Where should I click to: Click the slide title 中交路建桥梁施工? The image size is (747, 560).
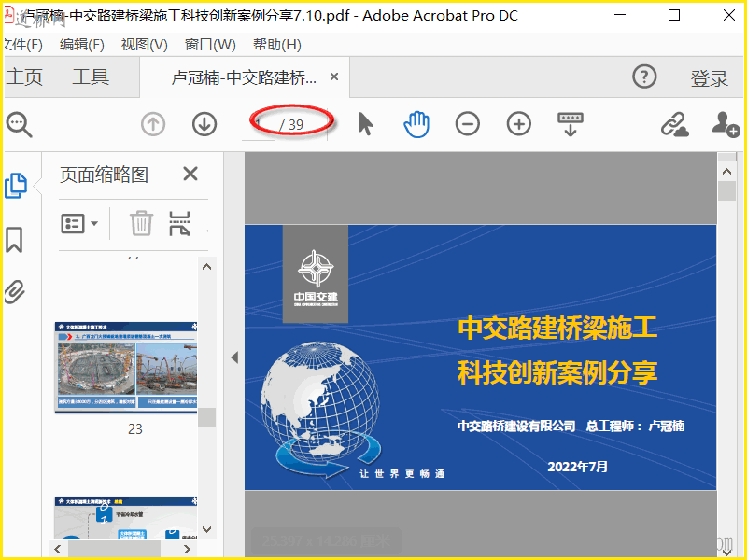(557, 329)
